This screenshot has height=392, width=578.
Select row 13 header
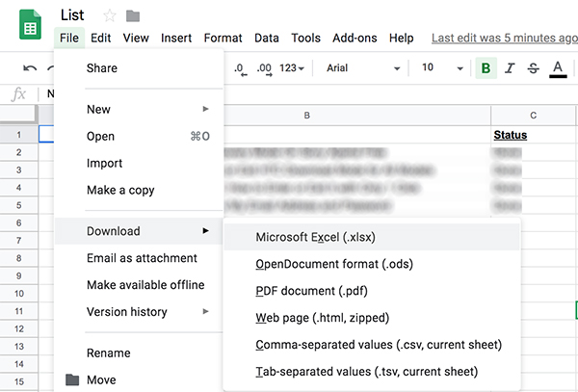(x=19, y=347)
